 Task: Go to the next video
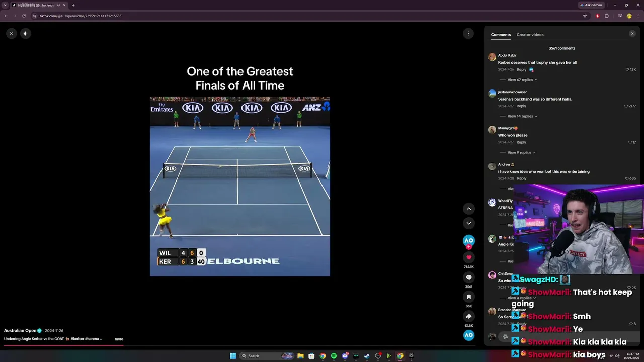(x=469, y=223)
